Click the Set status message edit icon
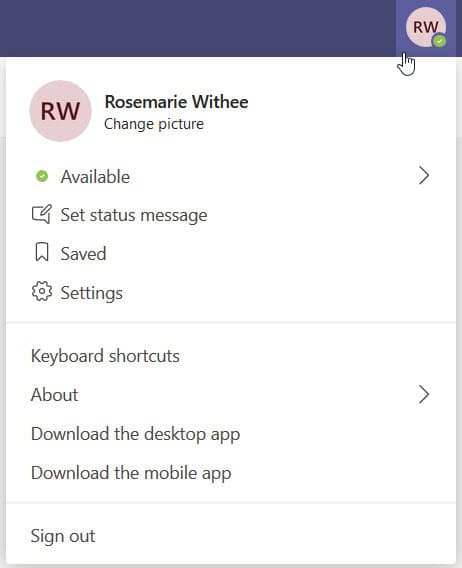 (42, 214)
